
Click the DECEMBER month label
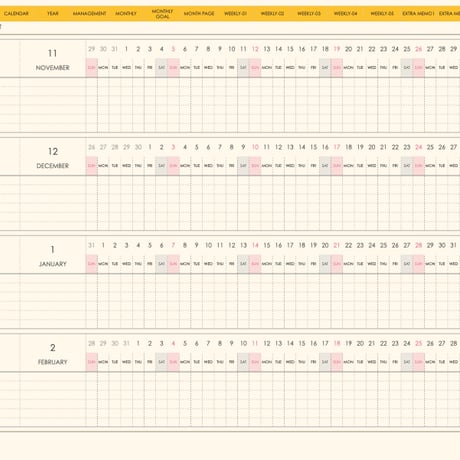[53, 166]
